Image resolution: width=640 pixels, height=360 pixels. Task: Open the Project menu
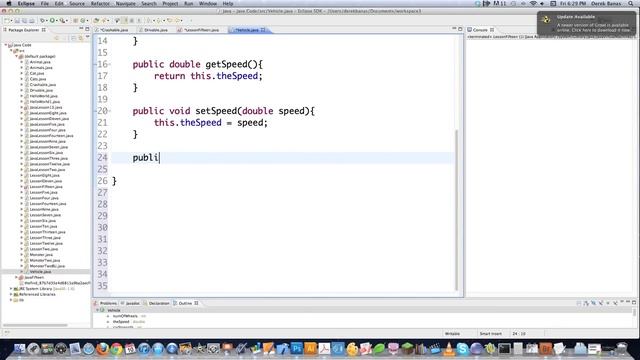tap(170, 3)
